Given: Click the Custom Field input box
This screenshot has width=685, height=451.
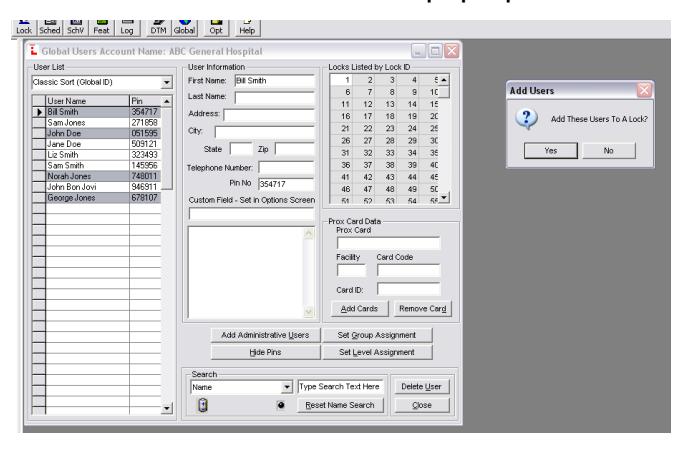Looking at the screenshot, I should (x=251, y=214).
